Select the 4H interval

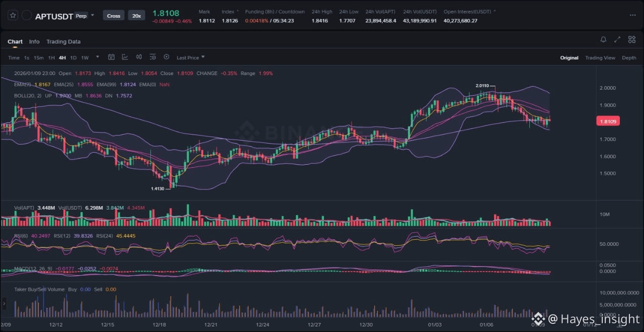point(62,58)
